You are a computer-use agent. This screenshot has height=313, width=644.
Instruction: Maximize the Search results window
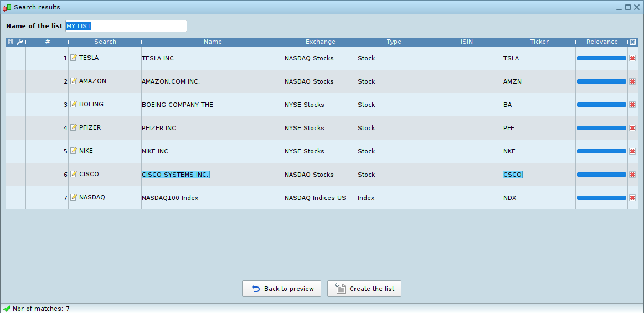pos(627,7)
